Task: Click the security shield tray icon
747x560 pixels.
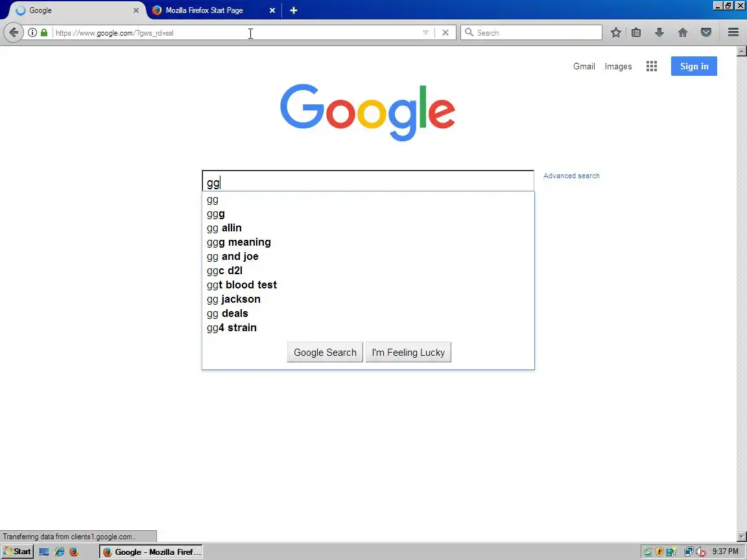Action: coord(659,552)
